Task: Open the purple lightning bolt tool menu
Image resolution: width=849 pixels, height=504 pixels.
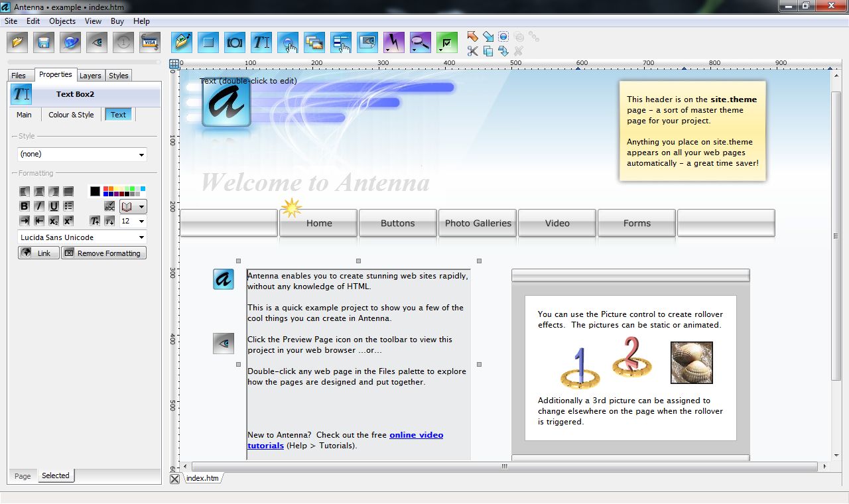Action: pyautogui.click(x=394, y=42)
